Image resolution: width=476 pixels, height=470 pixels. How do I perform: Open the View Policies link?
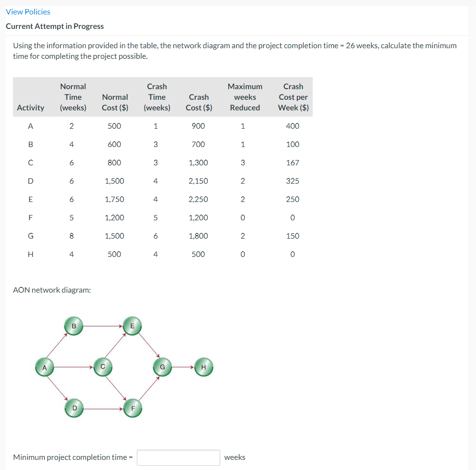tap(27, 12)
